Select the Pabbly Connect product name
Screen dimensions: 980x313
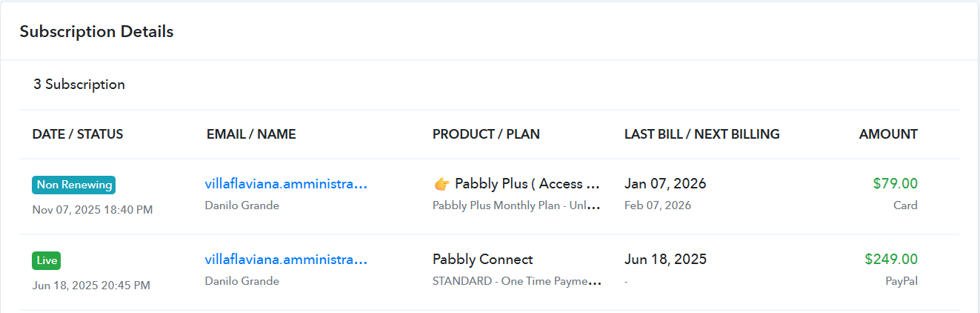pyautogui.click(x=482, y=260)
